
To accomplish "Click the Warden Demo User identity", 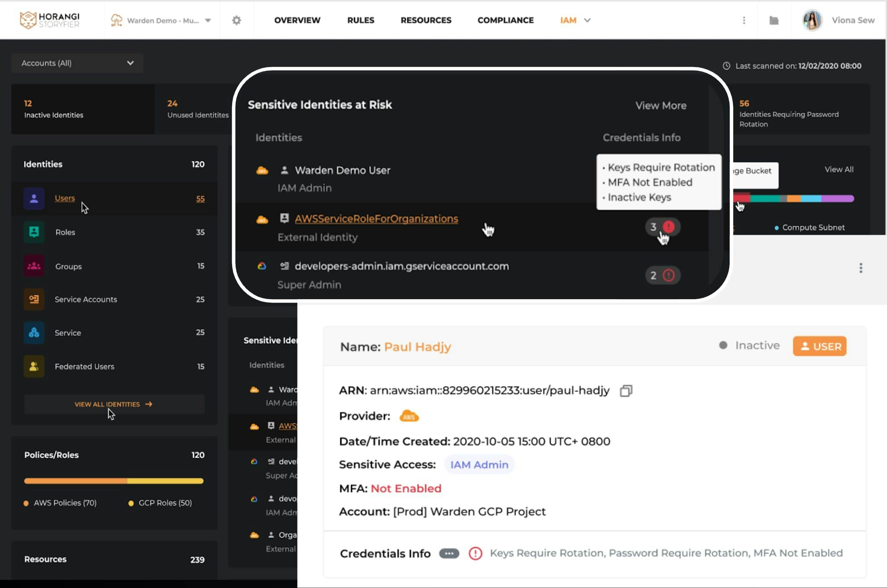I will [x=342, y=170].
